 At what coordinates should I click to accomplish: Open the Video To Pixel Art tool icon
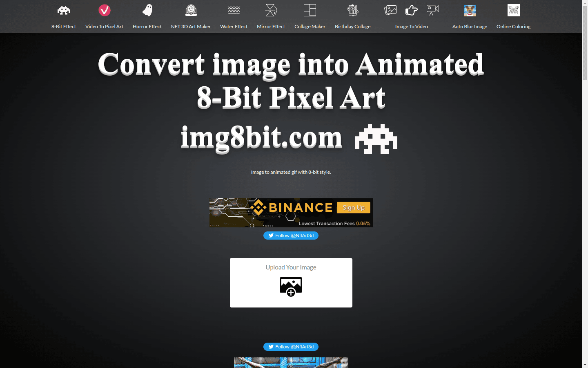pyautogui.click(x=104, y=10)
